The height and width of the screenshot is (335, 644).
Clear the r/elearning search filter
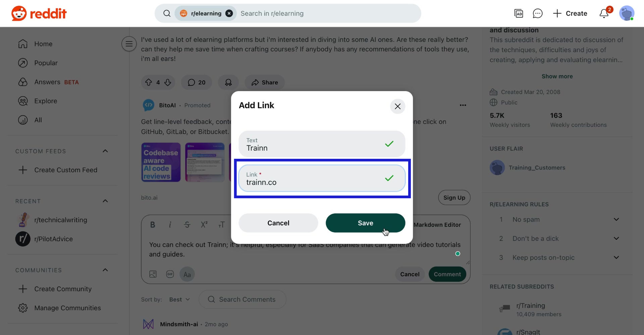229,13
